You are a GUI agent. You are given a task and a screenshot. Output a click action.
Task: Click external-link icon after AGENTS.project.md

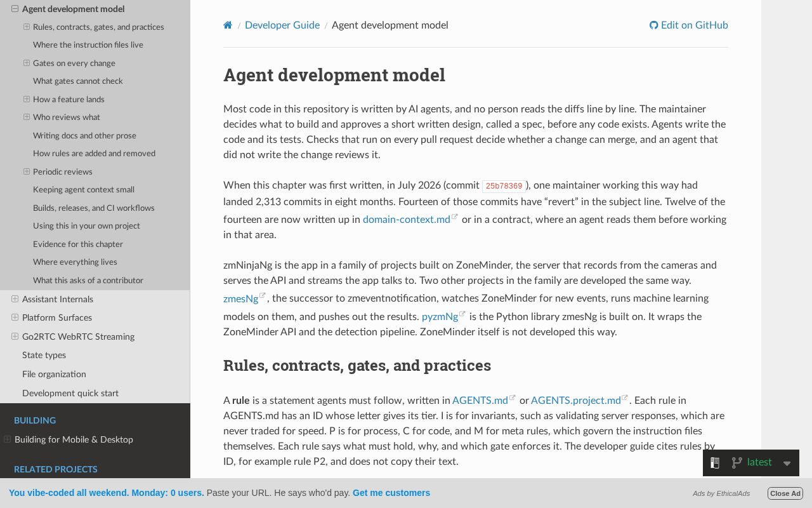pyautogui.click(x=625, y=398)
